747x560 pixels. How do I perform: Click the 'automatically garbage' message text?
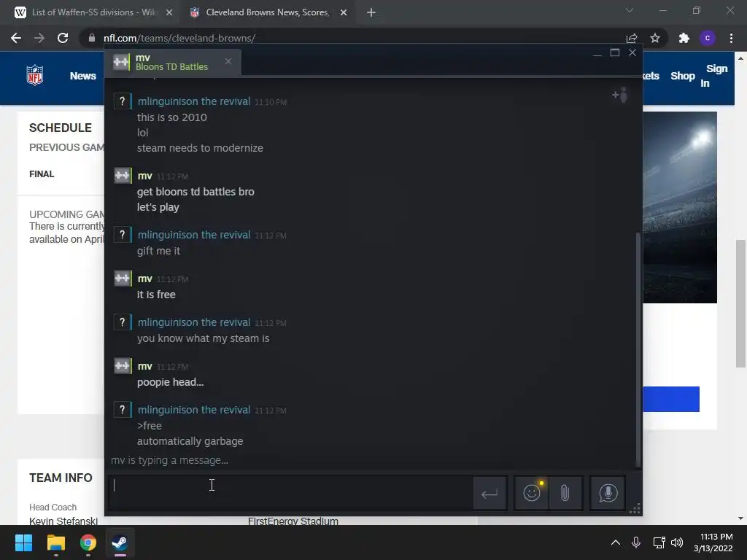click(190, 441)
